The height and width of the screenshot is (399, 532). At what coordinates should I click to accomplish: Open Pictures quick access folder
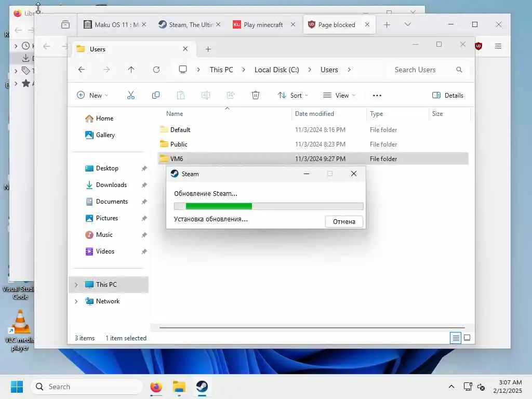pyautogui.click(x=107, y=218)
